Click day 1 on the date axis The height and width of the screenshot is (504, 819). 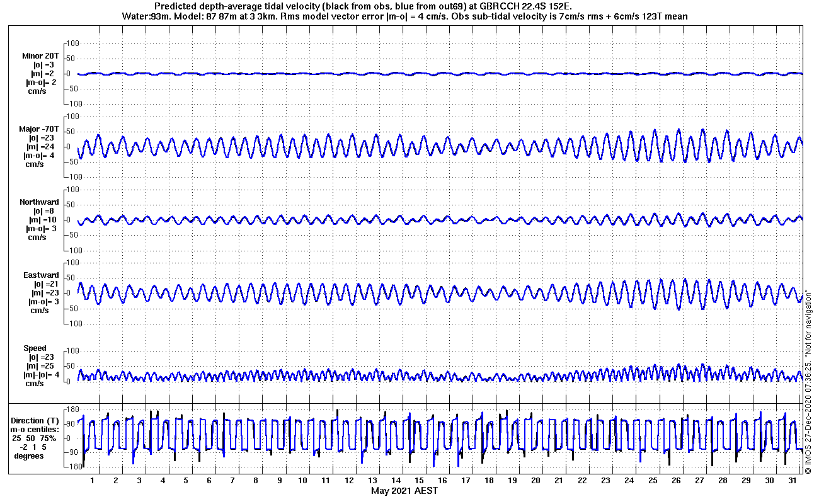93,481
